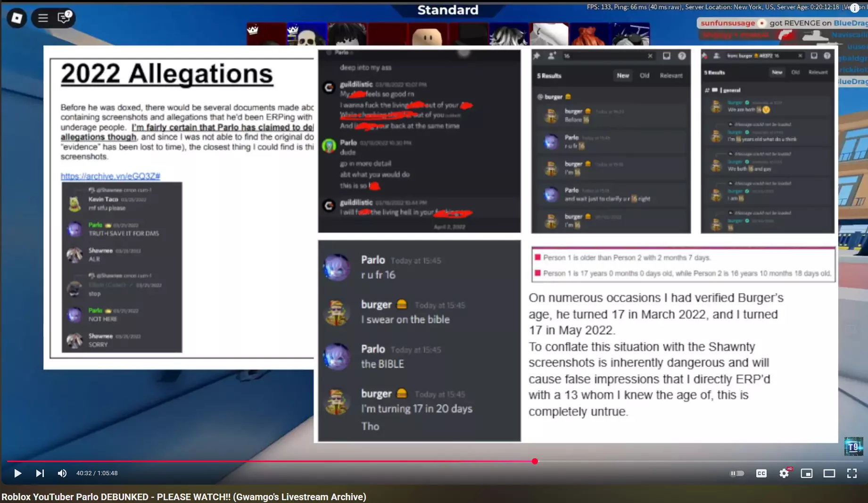Open the Roblox hamburger menu
The image size is (868, 503).
pyautogui.click(x=43, y=18)
